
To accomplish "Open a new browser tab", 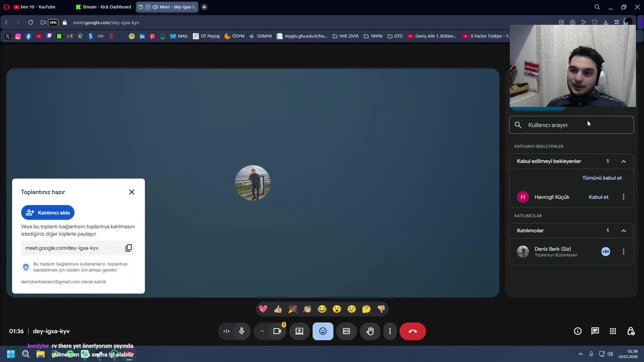I will (x=204, y=7).
